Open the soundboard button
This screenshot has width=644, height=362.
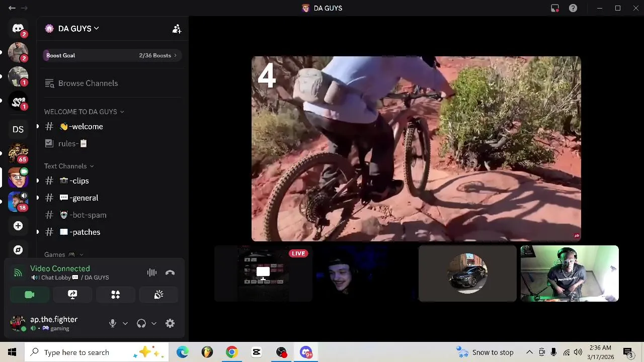(x=158, y=295)
